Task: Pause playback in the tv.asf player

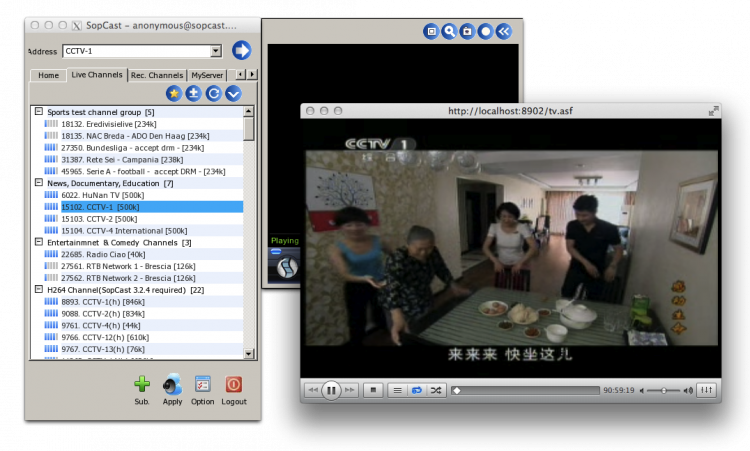Action: click(331, 390)
